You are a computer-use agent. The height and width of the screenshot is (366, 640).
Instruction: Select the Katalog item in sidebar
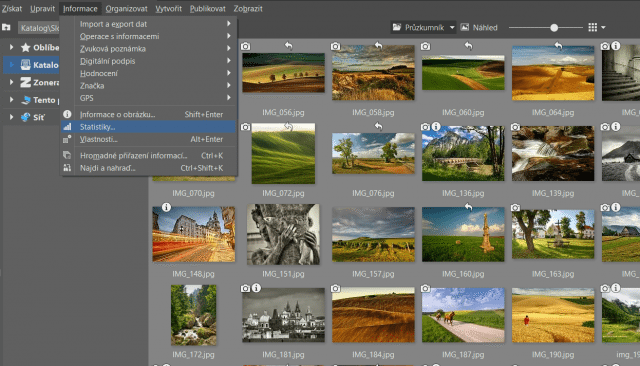pyautogui.click(x=40, y=65)
